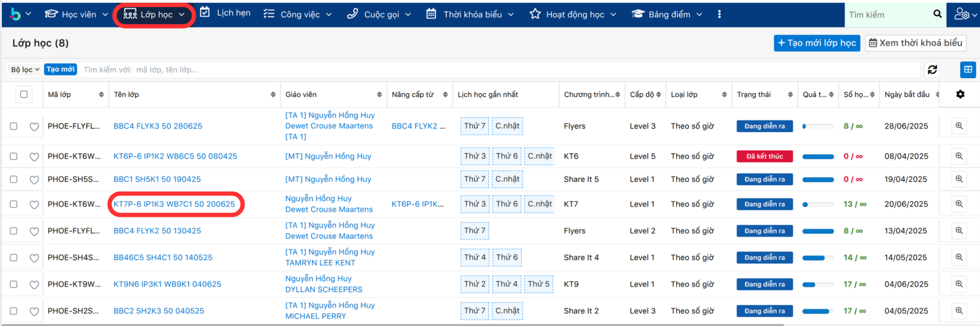Expand the Bộ lọc filter dropdown
Image resolution: width=980 pixels, height=326 pixels.
[25, 70]
